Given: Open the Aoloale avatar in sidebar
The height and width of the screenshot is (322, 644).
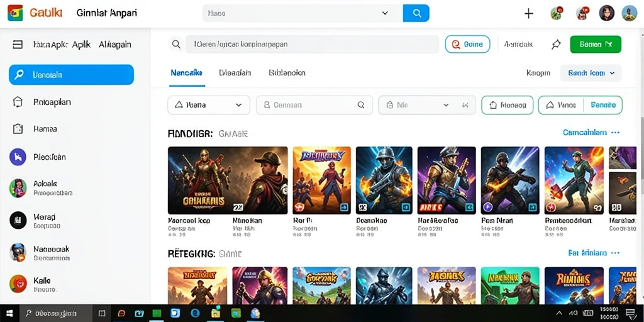Looking at the screenshot, I should (18, 187).
